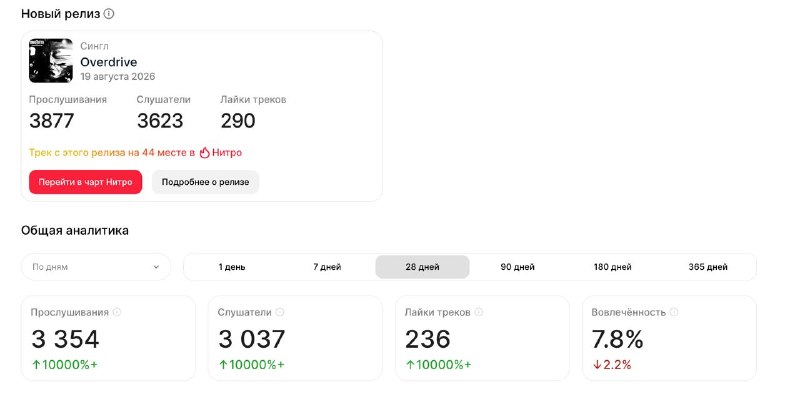This screenshot has width=800, height=404.
Task: Expand the По дням chevron arrow
Action: tap(156, 267)
